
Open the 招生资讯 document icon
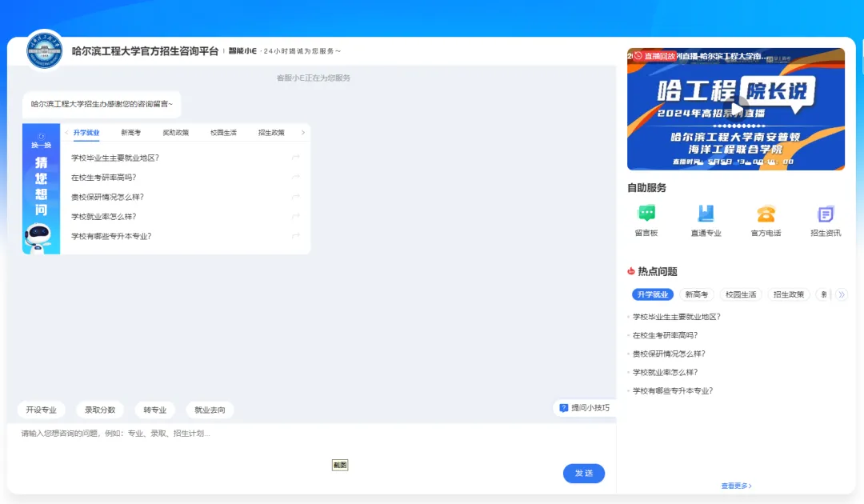826,214
